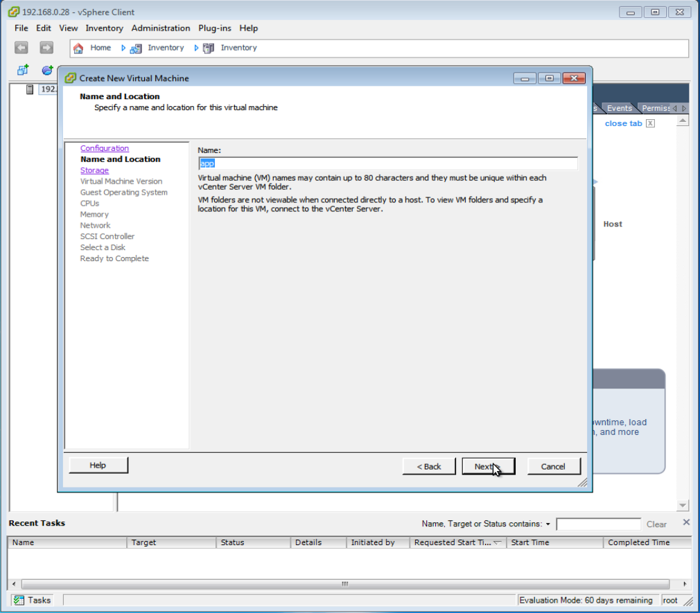The height and width of the screenshot is (613, 700).
Task: Open the File menu
Action: click(21, 28)
